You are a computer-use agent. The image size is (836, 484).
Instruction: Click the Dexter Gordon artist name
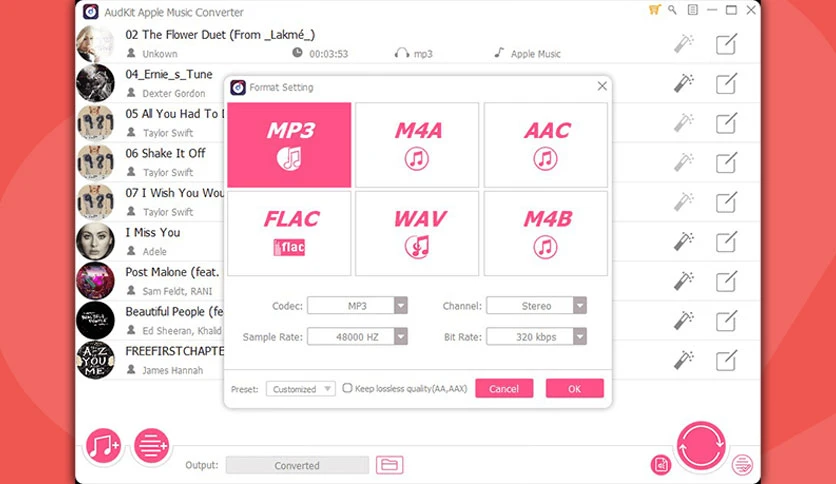(x=174, y=93)
